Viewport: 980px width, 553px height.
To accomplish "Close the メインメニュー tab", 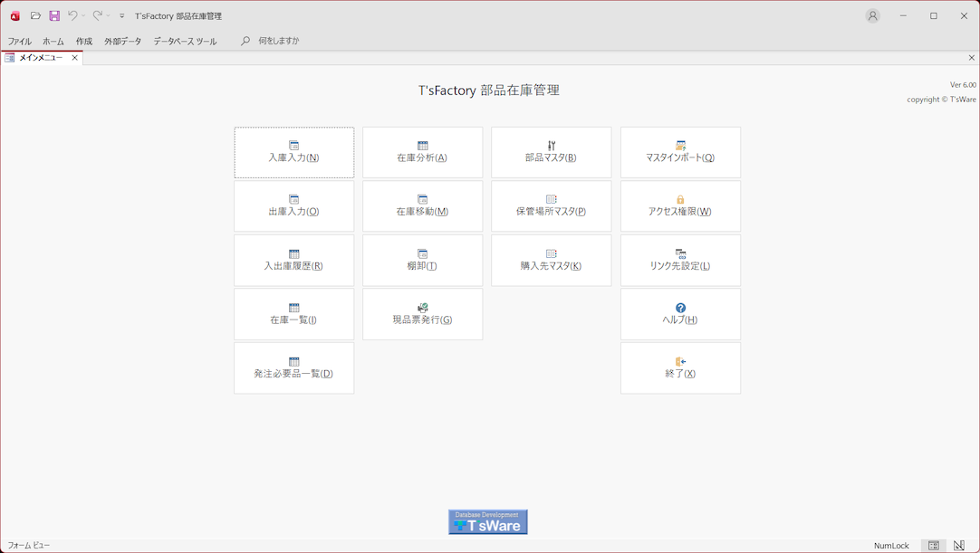I will 75,58.
